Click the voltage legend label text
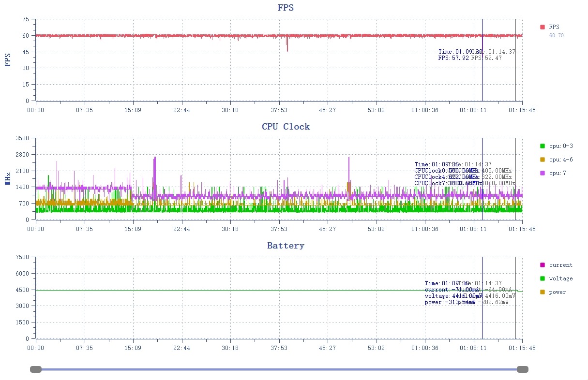 [x=561, y=278]
